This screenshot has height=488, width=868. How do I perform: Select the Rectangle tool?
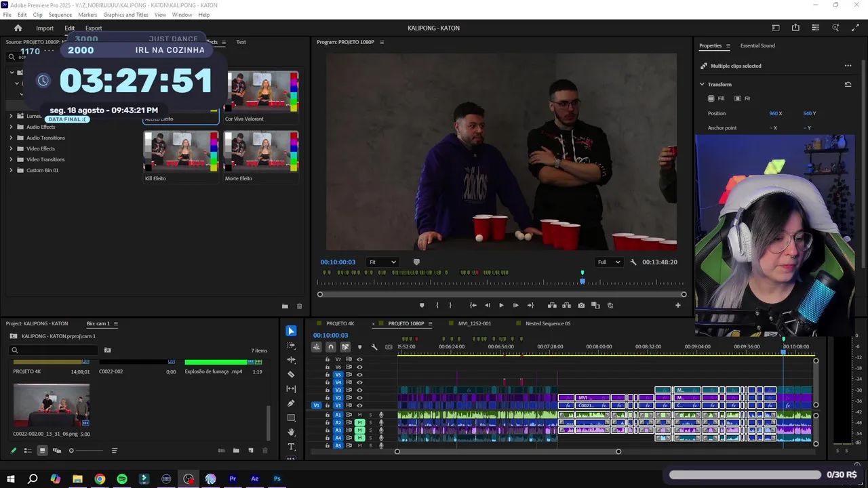tap(291, 418)
